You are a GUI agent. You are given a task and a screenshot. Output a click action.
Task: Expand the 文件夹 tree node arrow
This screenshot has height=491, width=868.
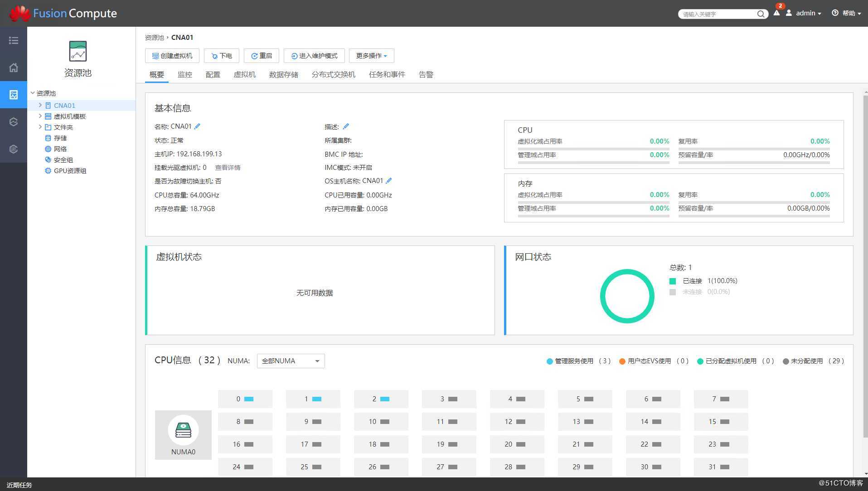click(40, 127)
